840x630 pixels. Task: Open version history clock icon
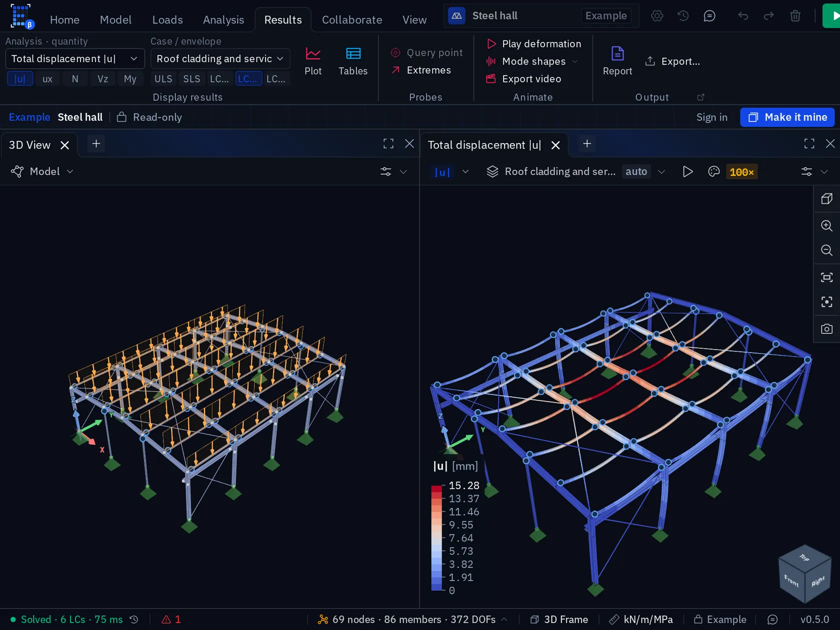(683, 16)
